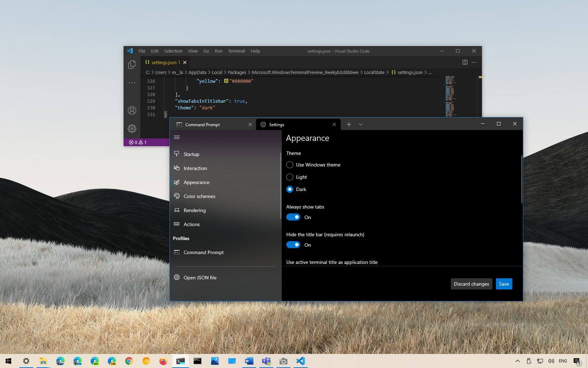Click the Discard changes button
Viewport: 588px width, 368px height.
(x=471, y=284)
